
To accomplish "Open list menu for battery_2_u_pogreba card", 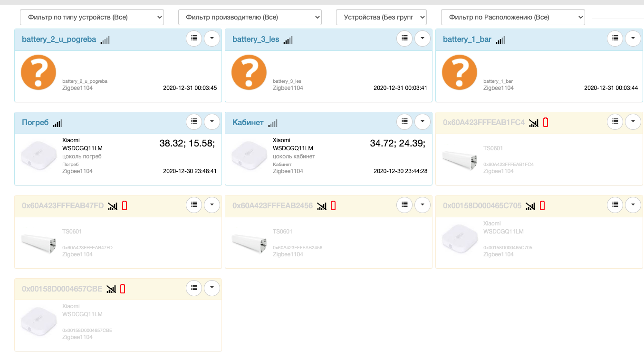I will coord(194,38).
